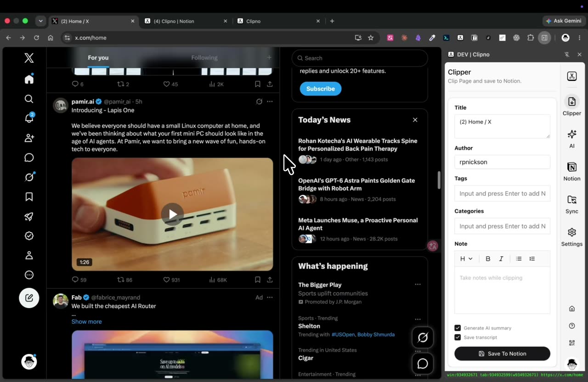The height and width of the screenshot is (382, 588).
Task: Open more options on Fab ad post
Action: pyautogui.click(x=270, y=298)
